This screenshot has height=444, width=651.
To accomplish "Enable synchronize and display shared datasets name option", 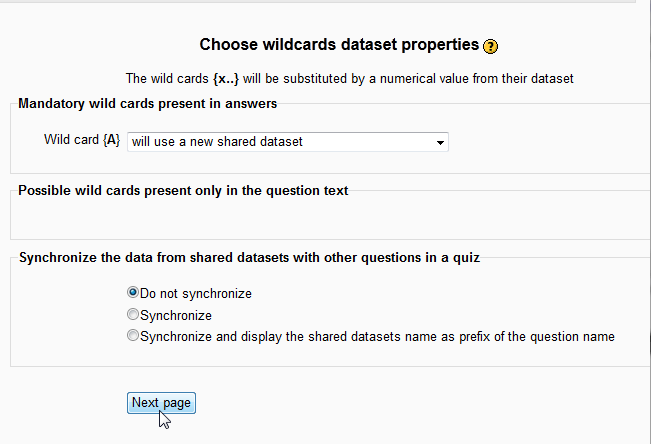I will pyautogui.click(x=133, y=336).
